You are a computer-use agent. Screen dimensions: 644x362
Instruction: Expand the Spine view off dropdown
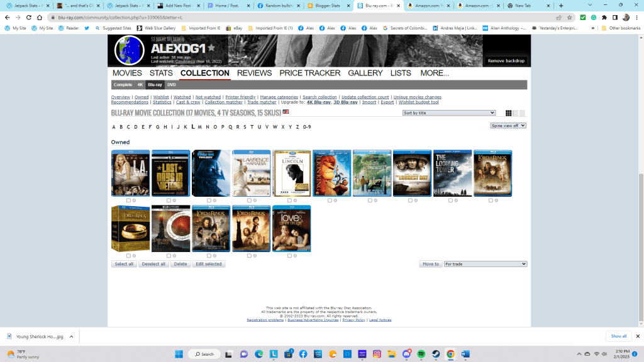tap(508, 126)
